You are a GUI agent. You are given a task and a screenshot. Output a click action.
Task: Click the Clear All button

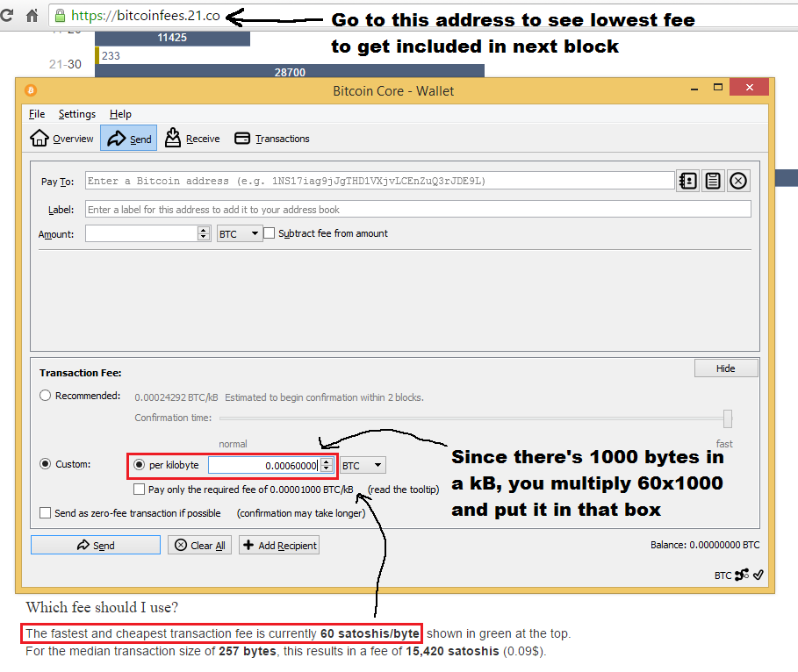[199, 545]
